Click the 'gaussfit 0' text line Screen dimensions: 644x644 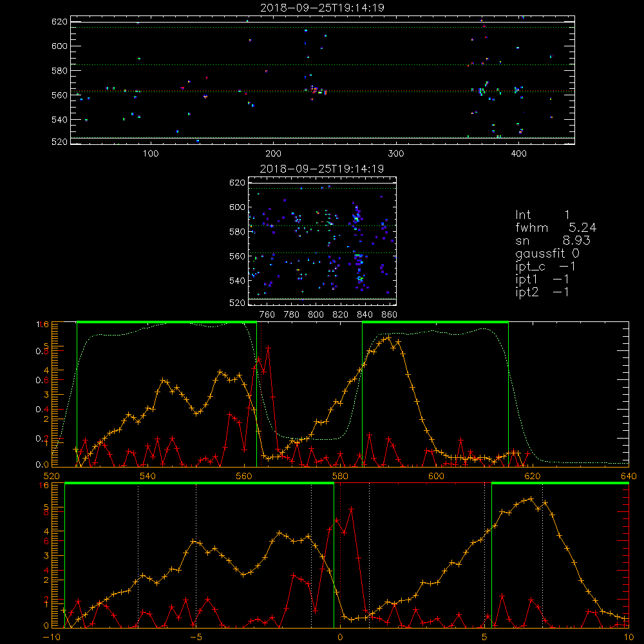pos(547,253)
